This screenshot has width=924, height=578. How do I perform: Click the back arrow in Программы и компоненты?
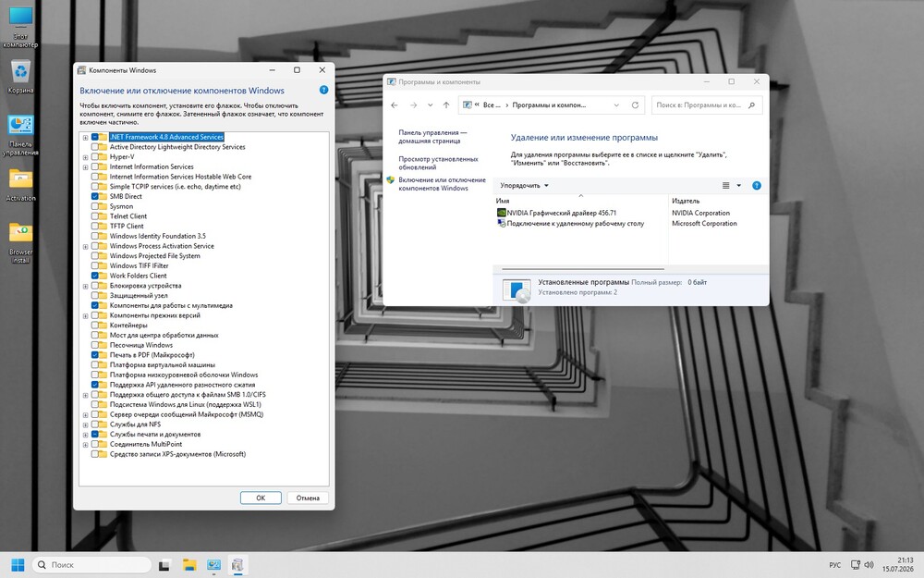tap(395, 105)
